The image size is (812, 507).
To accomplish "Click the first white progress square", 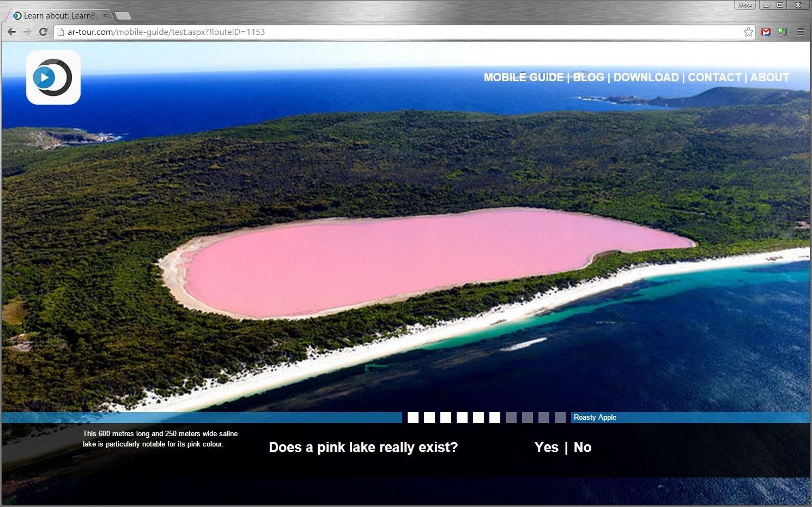I will click(413, 418).
